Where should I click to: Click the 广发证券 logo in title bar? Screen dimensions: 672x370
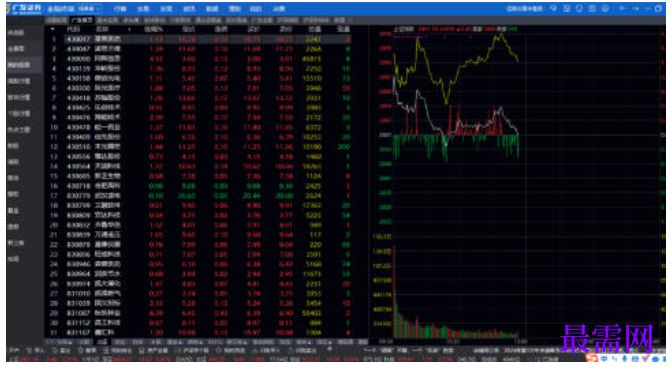pyautogui.click(x=24, y=8)
